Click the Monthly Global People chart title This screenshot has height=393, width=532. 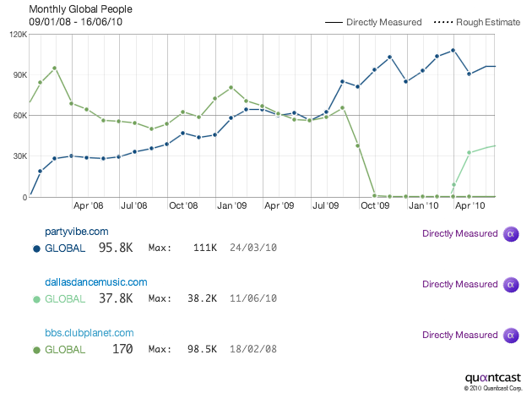pyautogui.click(x=80, y=9)
